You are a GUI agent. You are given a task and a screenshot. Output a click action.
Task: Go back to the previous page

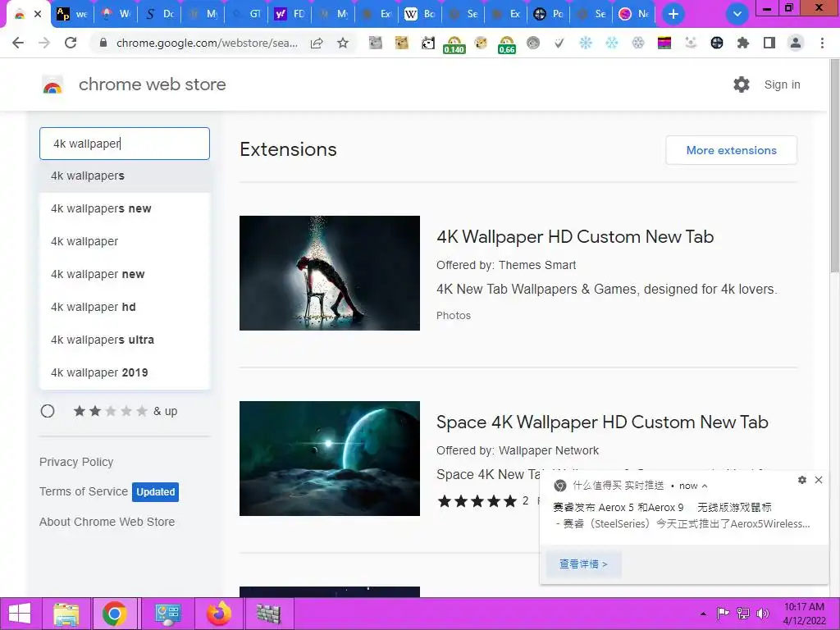(18, 43)
